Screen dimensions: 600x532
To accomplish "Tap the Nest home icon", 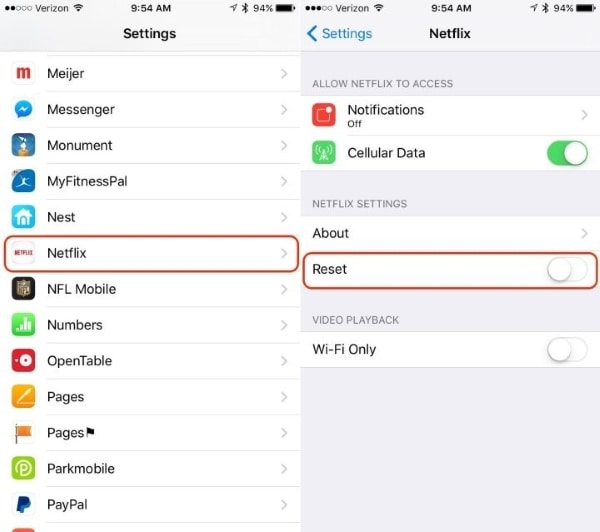I will [23, 217].
